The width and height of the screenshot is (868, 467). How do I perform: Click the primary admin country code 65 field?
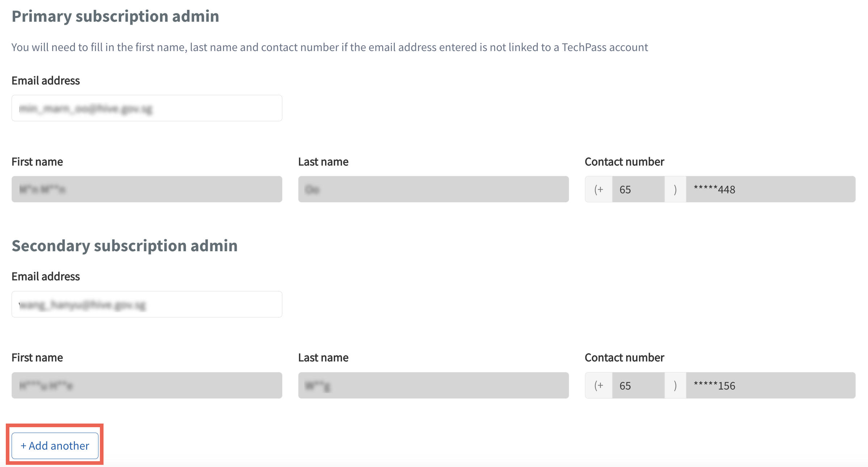pos(638,189)
